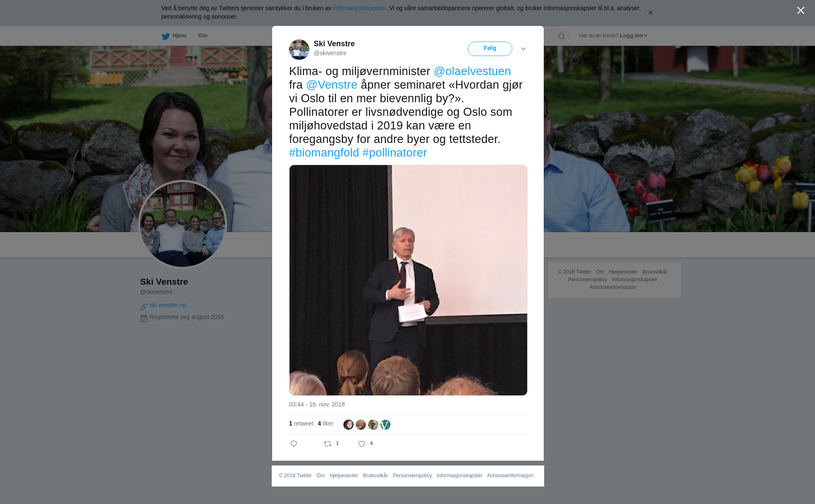
Task: View the 4 liker count list
Action: [x=326, y=423]
